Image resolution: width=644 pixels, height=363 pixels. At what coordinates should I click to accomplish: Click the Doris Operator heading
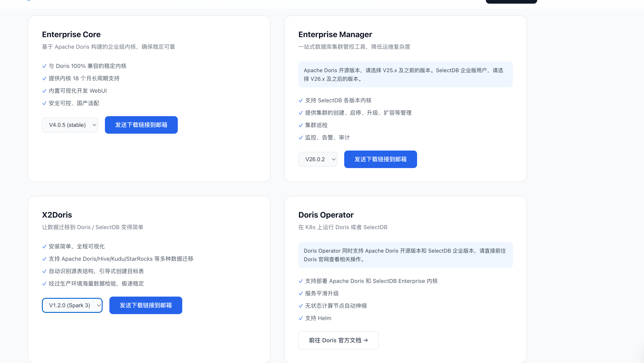[x=326, y=215]
